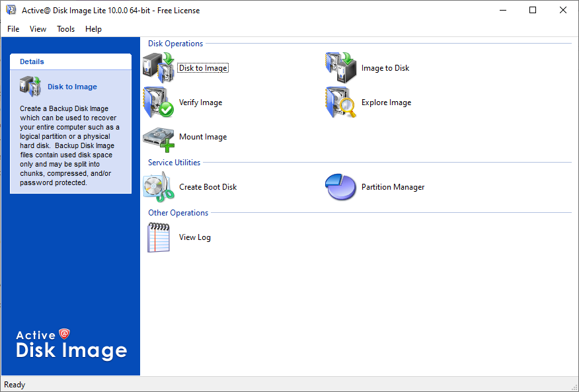Click the Image to Disk icon

[341, 67]
